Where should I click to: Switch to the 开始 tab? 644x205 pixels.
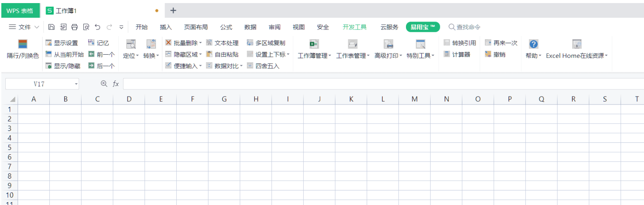tap(141, 27)
